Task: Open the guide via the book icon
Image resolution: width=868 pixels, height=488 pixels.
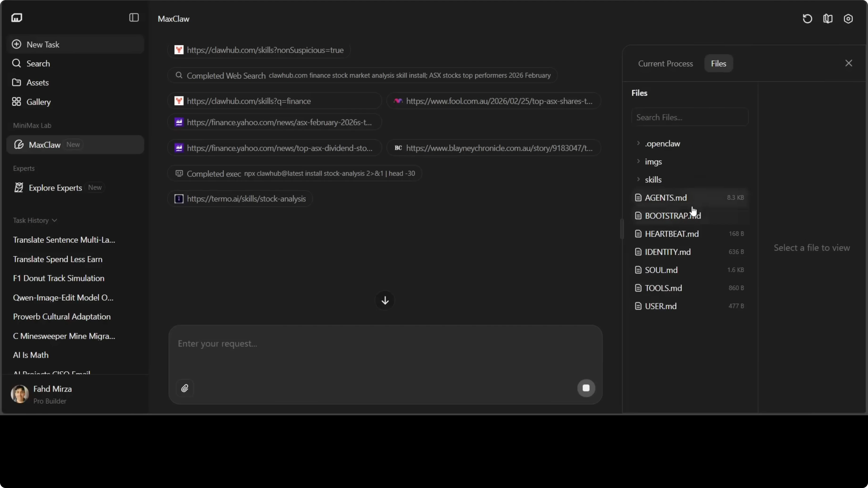Action: coord(828,19)
